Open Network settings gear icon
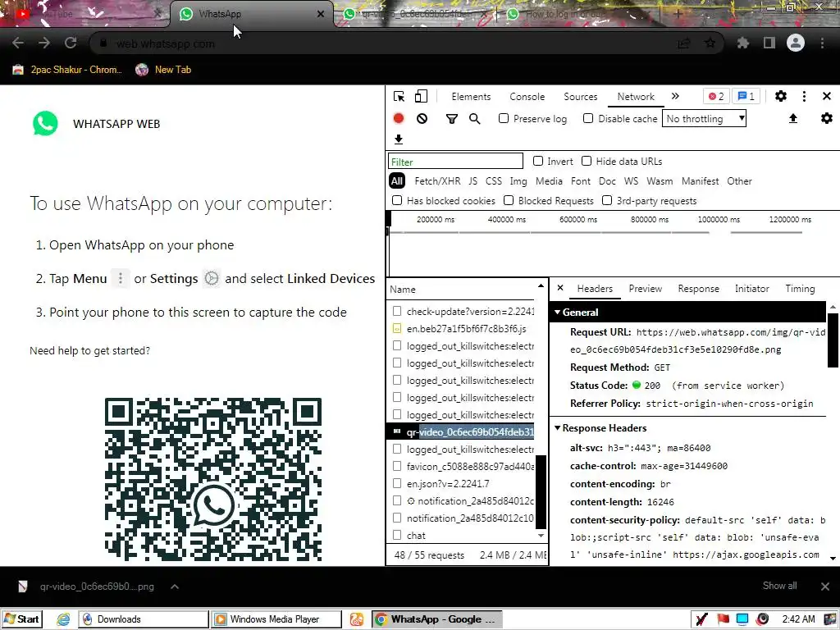840x630 pixels. tap(827, 118)
